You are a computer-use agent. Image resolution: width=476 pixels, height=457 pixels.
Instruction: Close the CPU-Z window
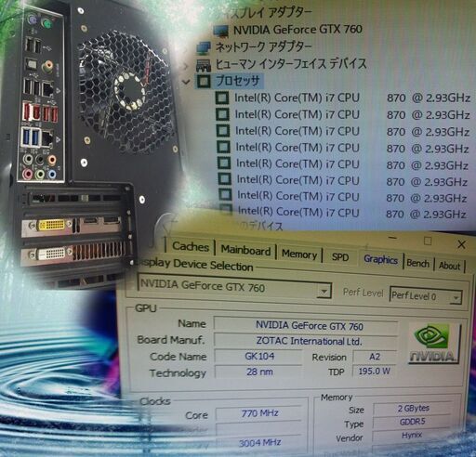461,244
